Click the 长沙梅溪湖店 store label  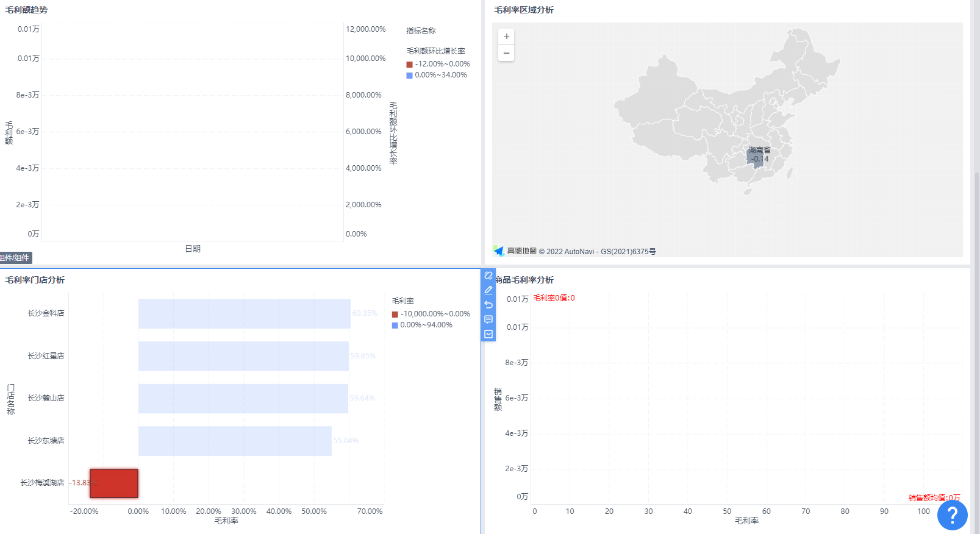pos(42,483)
